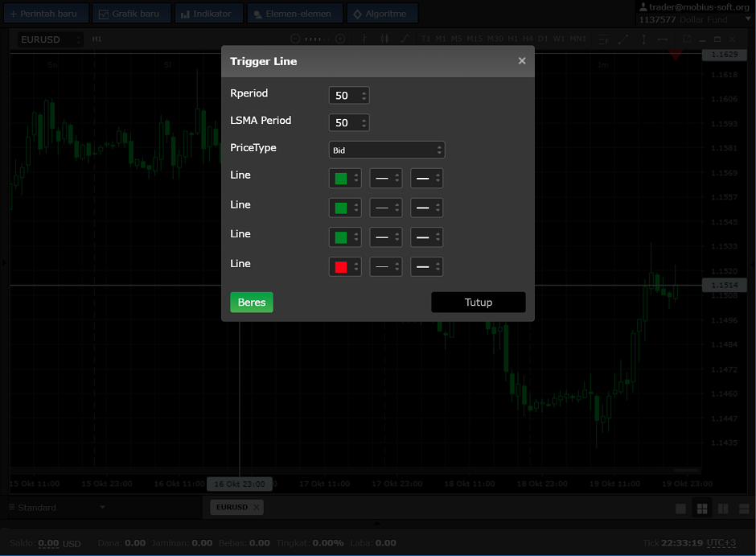
Task: Pick color for first Line row swatch
Action: (x=345, y=179)
